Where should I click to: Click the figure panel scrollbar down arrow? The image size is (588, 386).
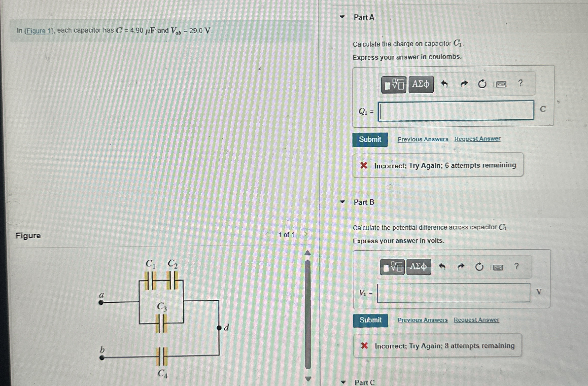(308, 379)
